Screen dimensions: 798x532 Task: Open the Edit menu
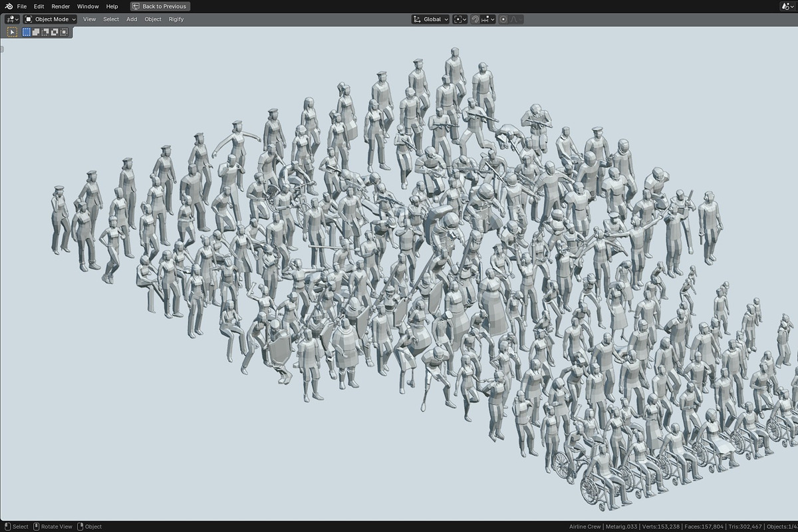coord(39,6)
